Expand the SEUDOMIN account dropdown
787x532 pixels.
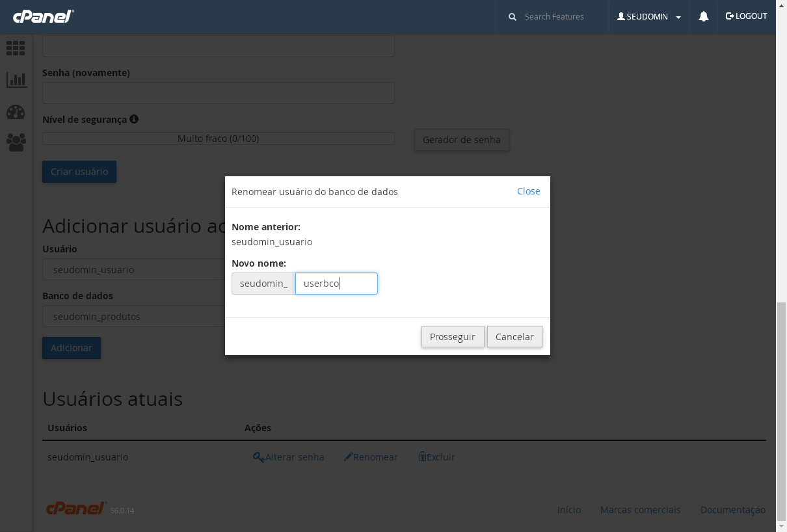tap(648, 17)
